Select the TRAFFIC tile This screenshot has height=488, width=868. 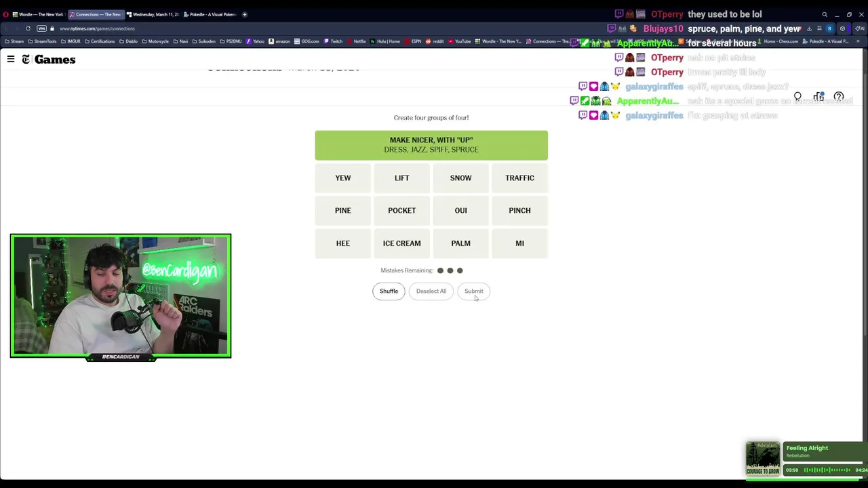pyautogui.click(x=519, y=178)
